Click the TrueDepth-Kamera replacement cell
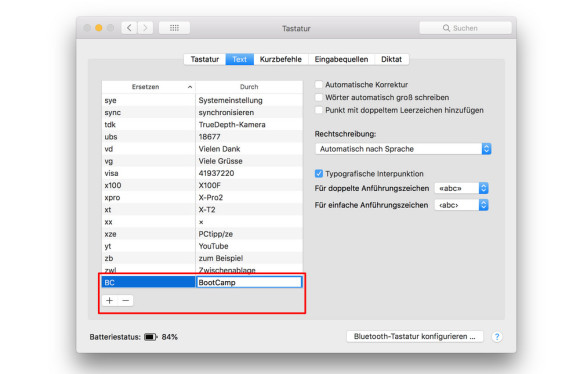This screenshot has height=374, width=580. (x=249, y=125)
